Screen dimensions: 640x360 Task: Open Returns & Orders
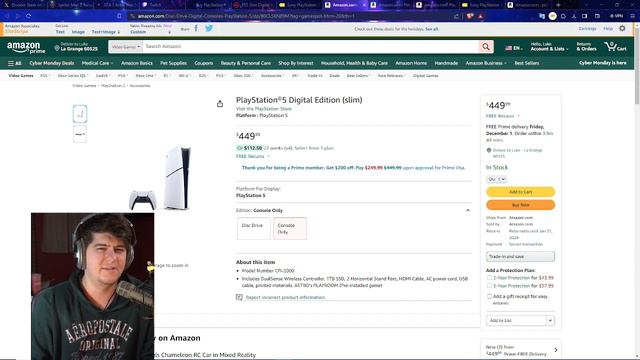coord(586,47)
